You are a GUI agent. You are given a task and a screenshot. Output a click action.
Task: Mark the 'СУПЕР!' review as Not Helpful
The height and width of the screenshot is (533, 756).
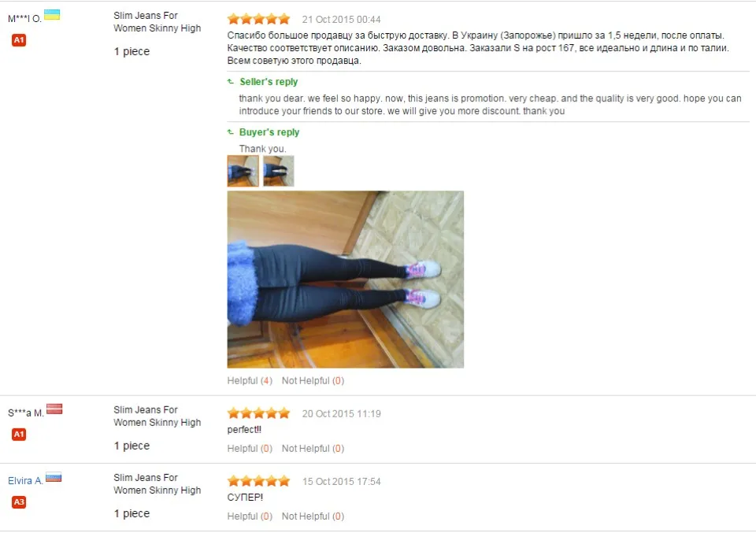pyautogui.click(x=313, y=516)
